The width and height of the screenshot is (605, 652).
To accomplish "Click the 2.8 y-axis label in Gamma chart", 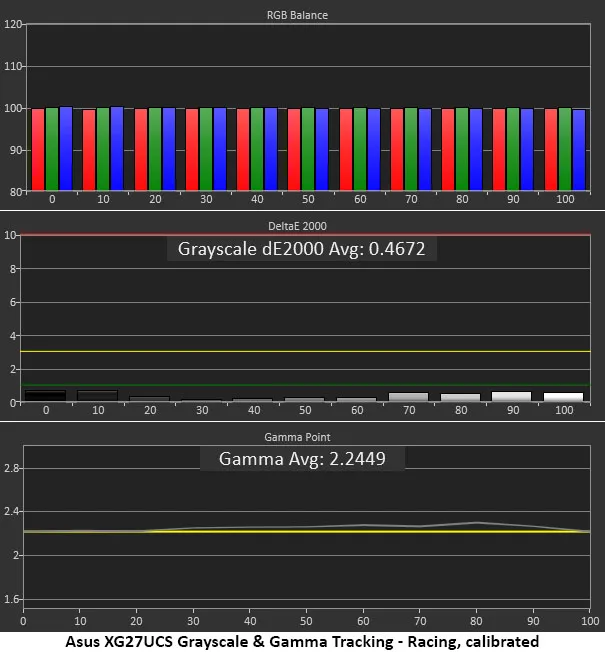I will [11, 468].
